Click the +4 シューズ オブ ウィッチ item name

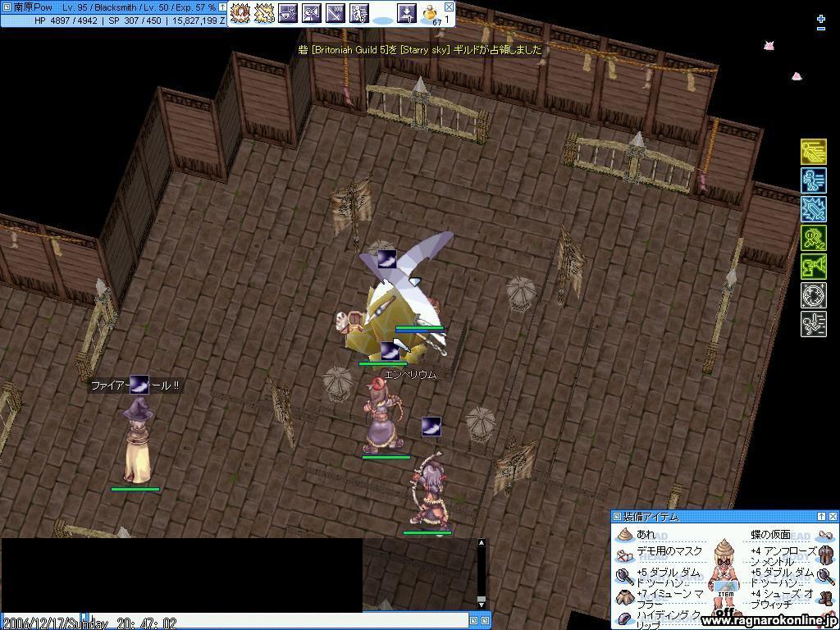(782, 599)
